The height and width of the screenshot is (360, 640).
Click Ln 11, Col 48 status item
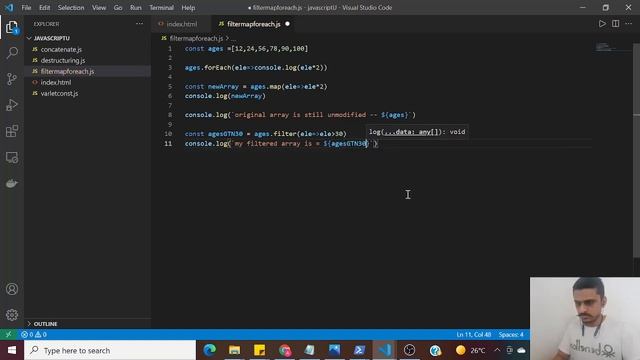point(474,334)
